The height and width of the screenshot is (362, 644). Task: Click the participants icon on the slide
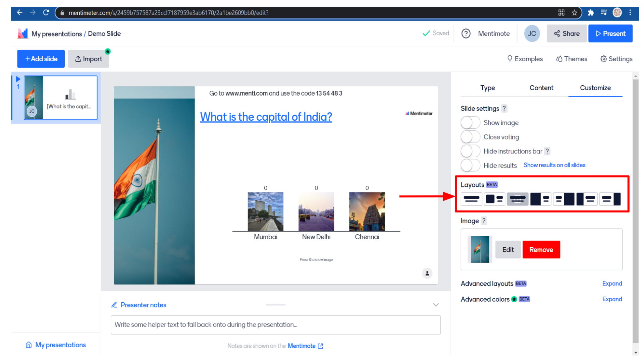(x=427, y=273)
